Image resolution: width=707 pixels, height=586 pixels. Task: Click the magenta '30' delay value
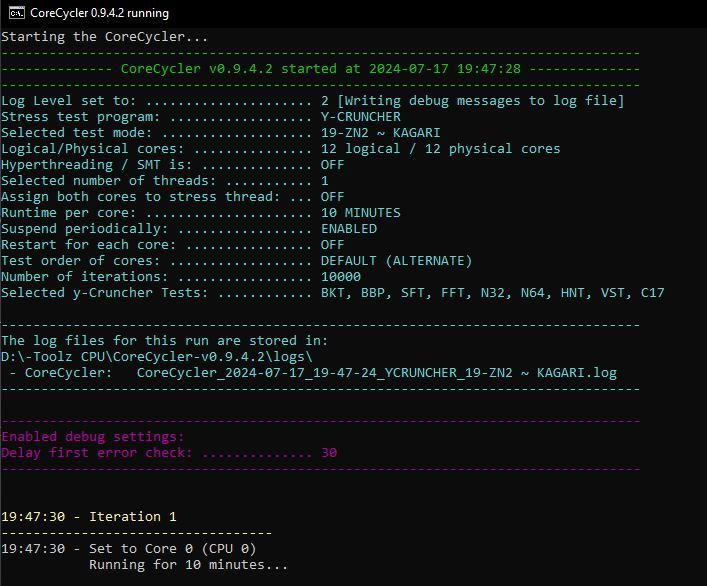pos(329,453)
